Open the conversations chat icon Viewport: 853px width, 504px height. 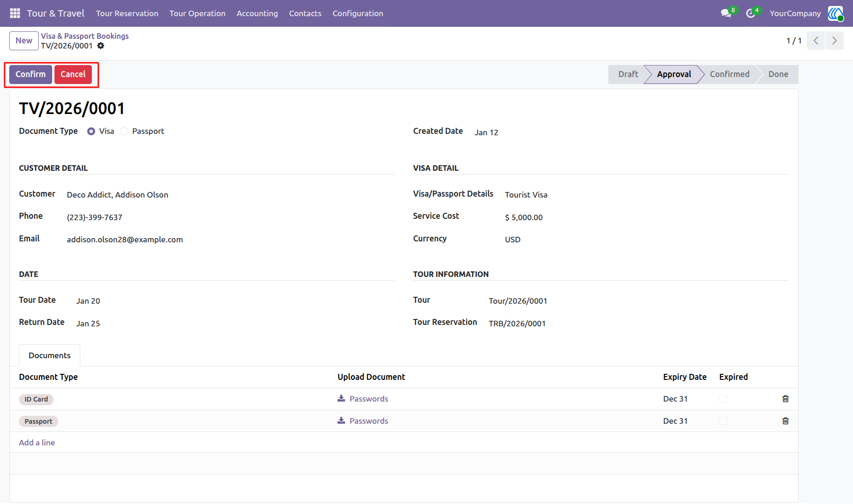[x=726, y=13]
